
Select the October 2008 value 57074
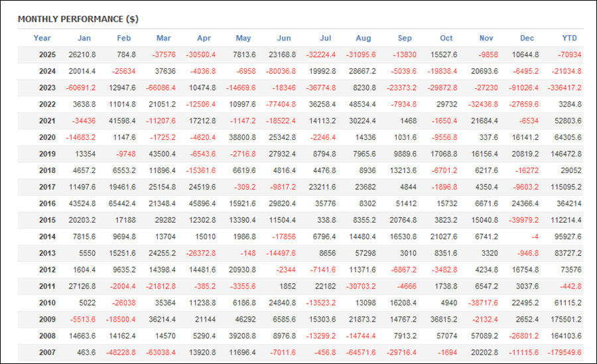[446, 336]
